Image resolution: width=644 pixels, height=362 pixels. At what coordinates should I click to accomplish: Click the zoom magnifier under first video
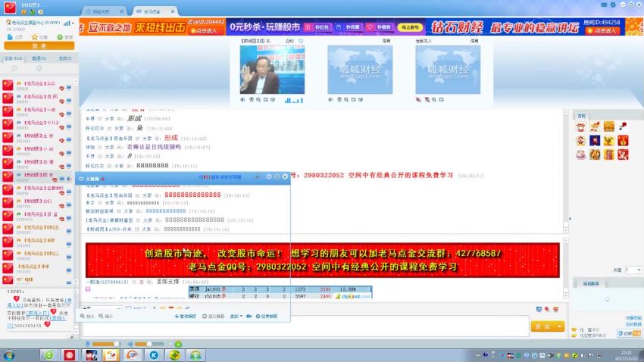click(258, 100)
